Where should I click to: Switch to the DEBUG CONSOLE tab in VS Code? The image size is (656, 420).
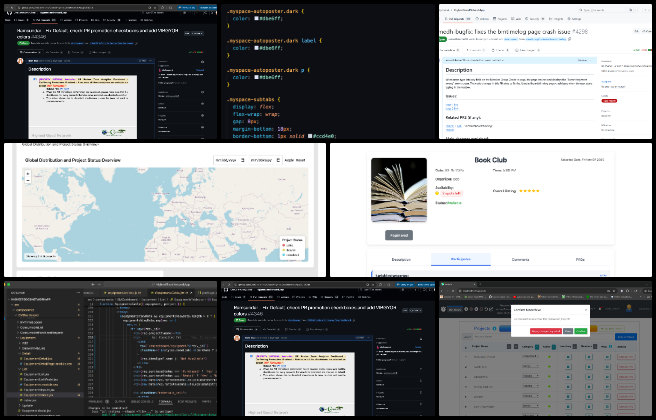tap(141, 402)
